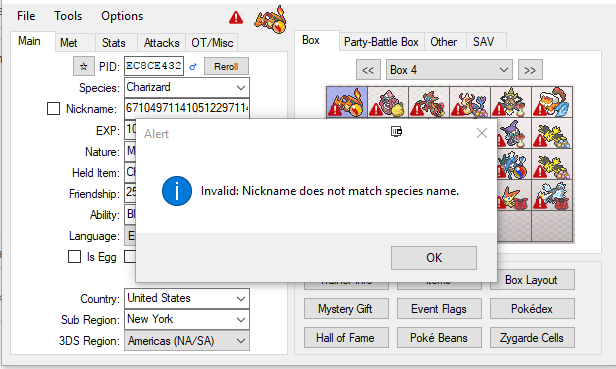This screenshot has height=369, width=616.
Task: Click the EXP field
Action: [130, 130]
